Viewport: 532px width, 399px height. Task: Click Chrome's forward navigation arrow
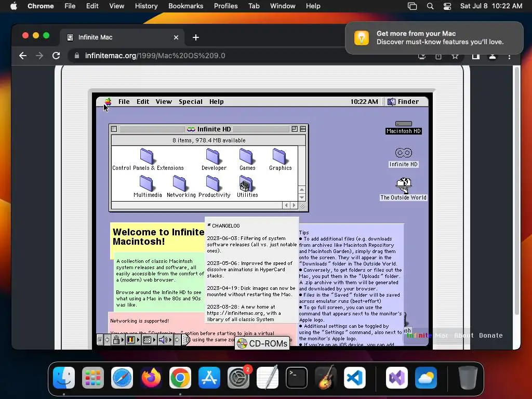tap(39, 56)
